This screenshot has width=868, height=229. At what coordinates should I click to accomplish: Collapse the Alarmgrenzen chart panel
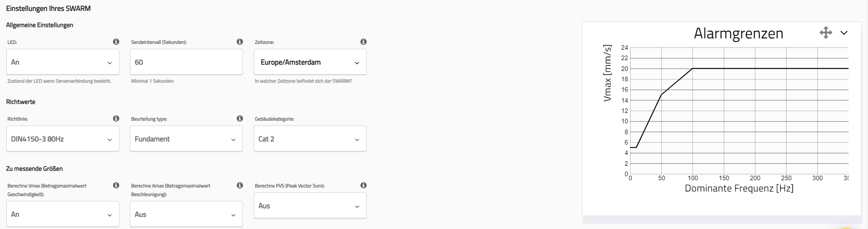[844, 33]
